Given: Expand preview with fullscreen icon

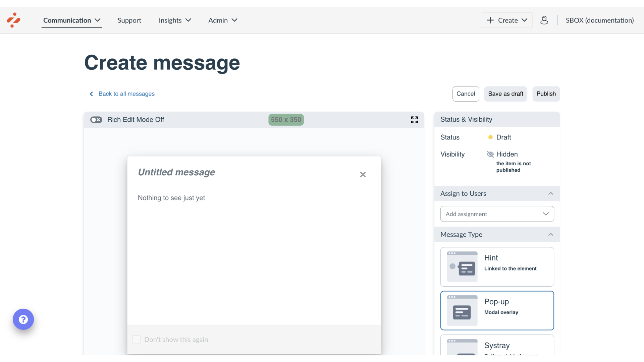Looking at the screenshot, I should tap(414, 120).
